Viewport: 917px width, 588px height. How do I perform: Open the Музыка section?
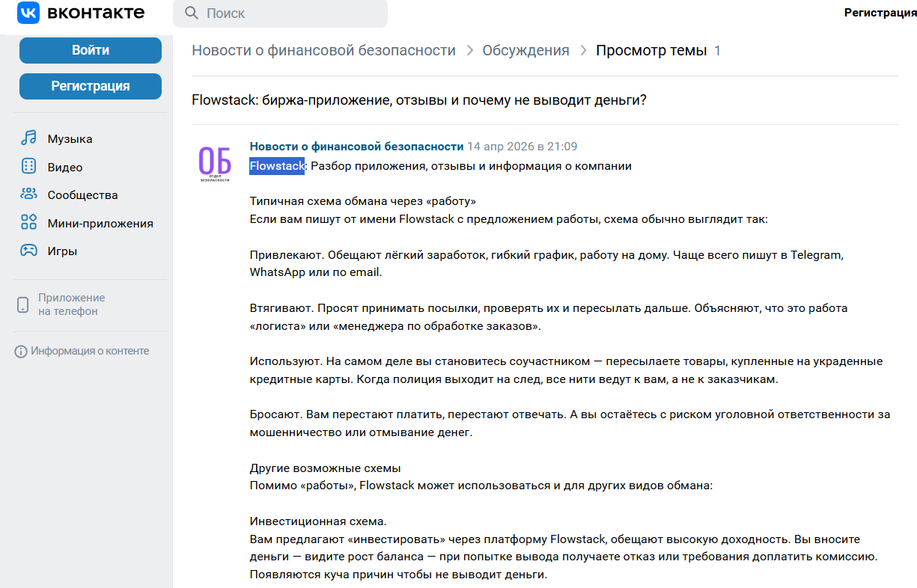coord(70,139)
